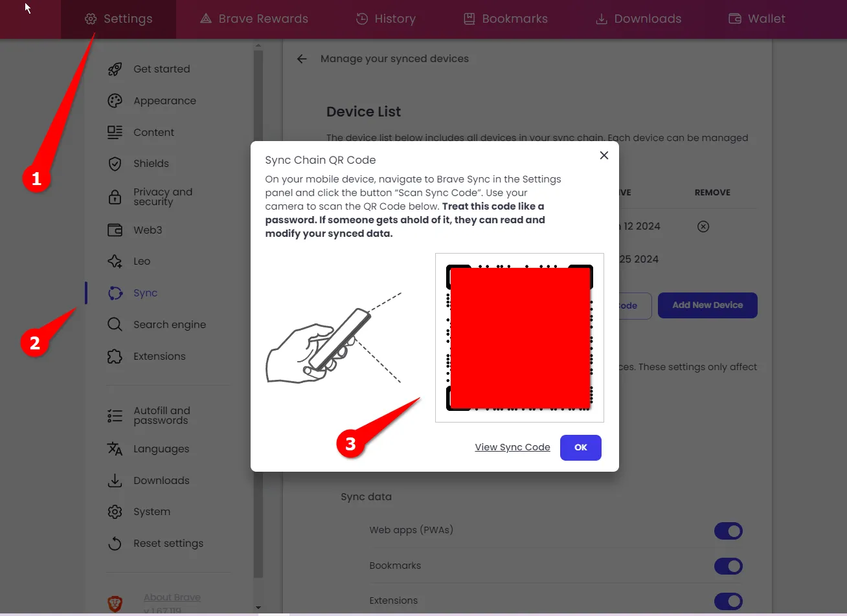Viewport: 847px width, 616px height.
Task: Click the History clock icon
Action: click(362, 19)
